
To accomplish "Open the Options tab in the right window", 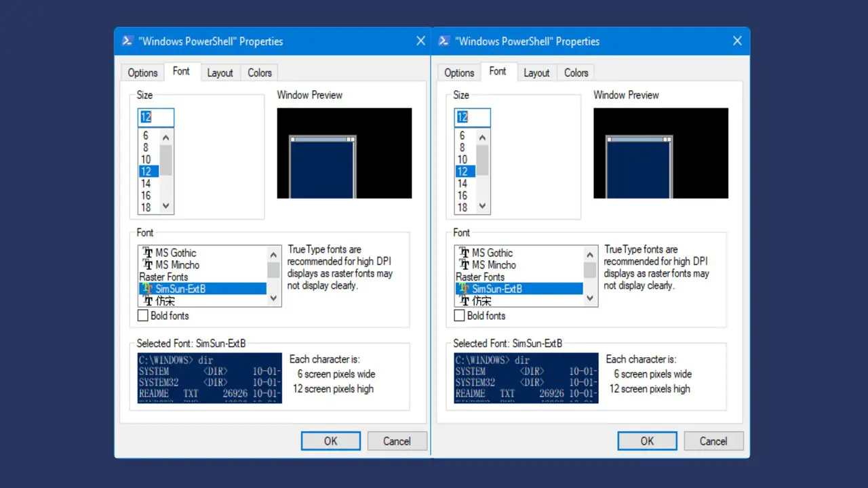I will 459,73.
